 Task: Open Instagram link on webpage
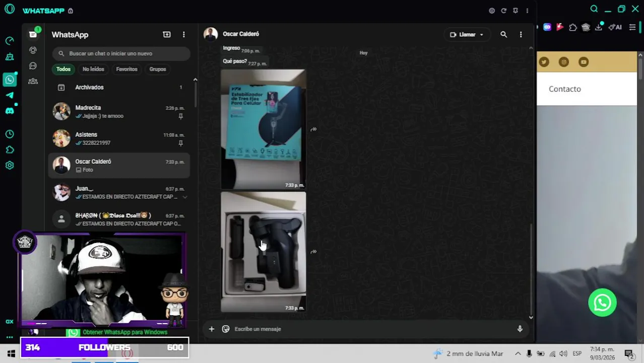(x=564, y=62)
